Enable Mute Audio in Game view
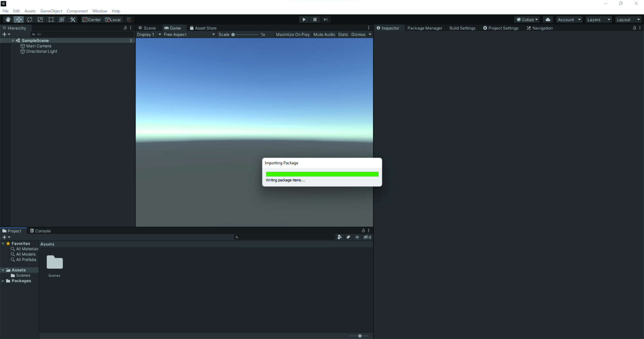 click(x=324, y=34)
